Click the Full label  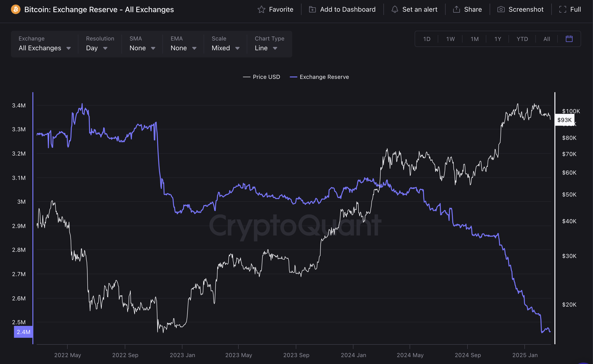(x=575, y=9)
